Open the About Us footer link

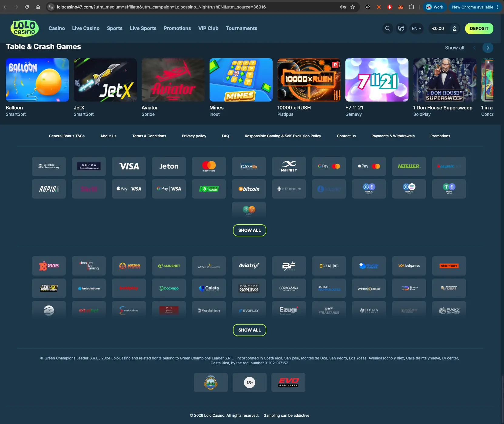click(x=108, y=136)
